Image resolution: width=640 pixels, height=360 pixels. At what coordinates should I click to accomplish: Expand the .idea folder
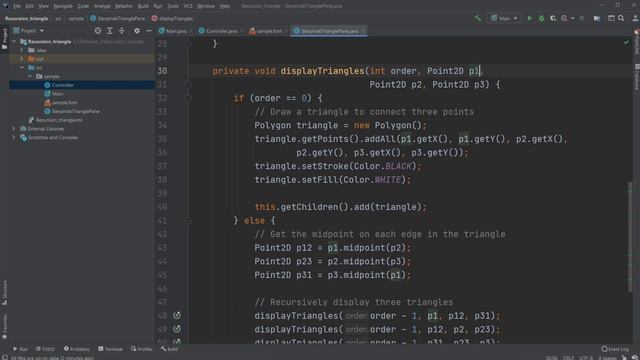pos(22,50)
